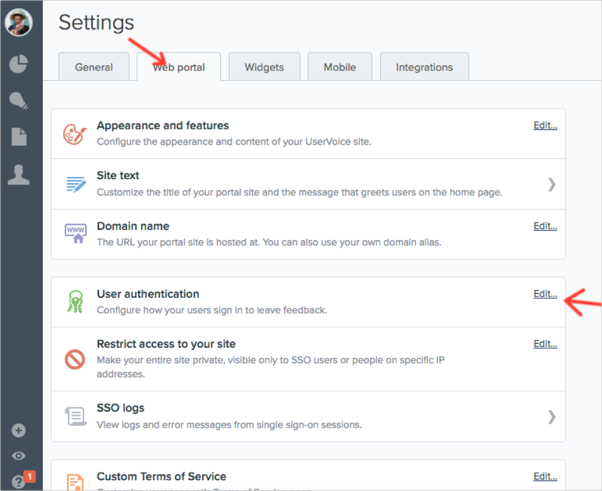Expand the Site text row chevron
Image resolution: width=602 pixels, height=491 pixels.
552,184
